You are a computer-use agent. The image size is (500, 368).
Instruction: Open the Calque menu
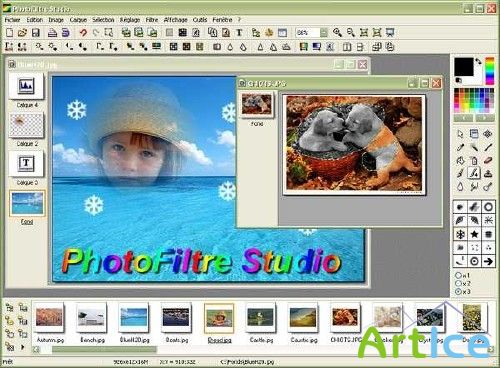(78, 20)
